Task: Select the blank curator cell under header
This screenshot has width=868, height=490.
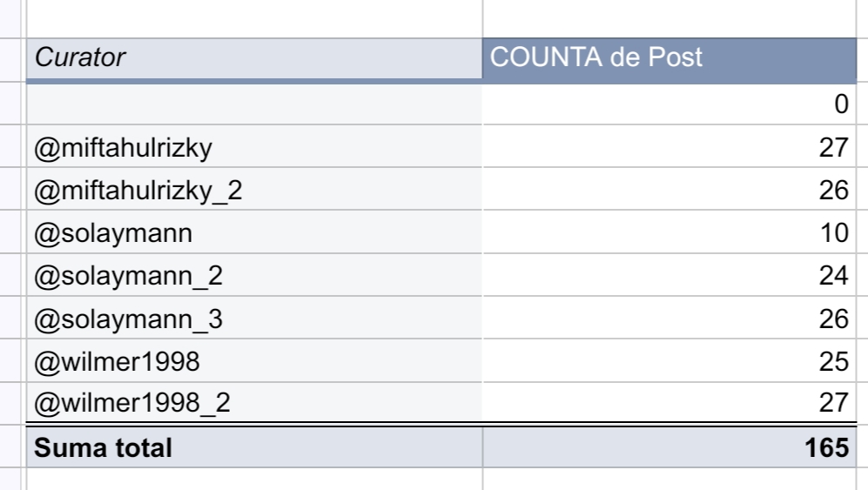Action: [x=254, y=104]
